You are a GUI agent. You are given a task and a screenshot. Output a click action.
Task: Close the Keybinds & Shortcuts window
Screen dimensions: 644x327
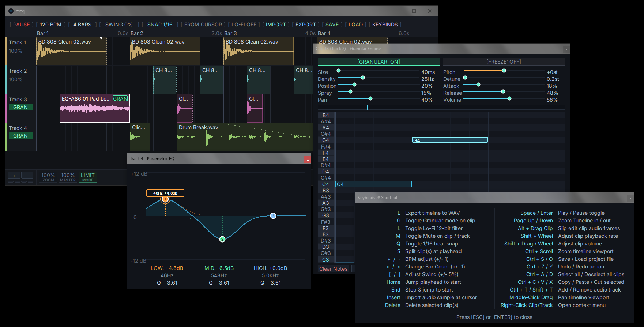pos(630,198)
